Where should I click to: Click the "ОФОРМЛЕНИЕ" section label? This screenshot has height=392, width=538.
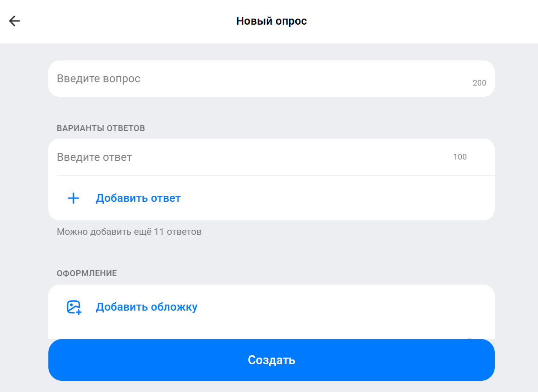[87, 273]
